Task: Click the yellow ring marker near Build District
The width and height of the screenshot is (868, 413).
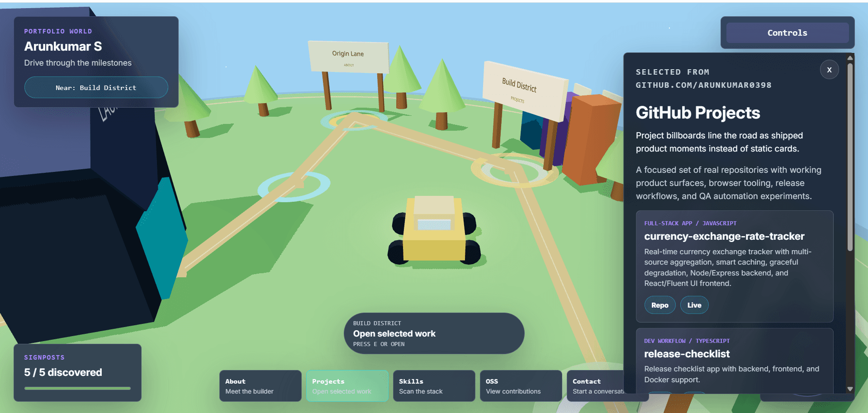Action: (x=515, y=170)
